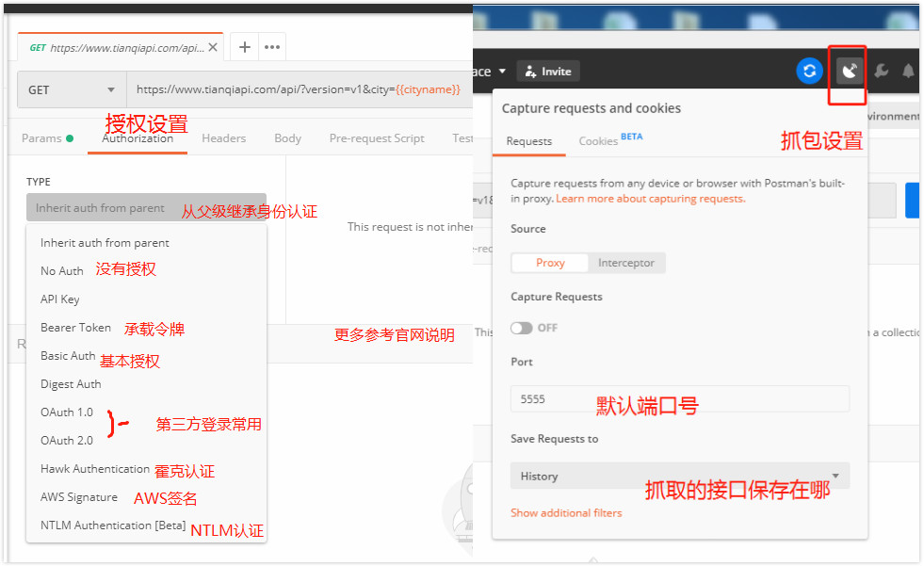The image size is (924, 566).
Task: Select the Basic Auth option
Action: point(68,356)
